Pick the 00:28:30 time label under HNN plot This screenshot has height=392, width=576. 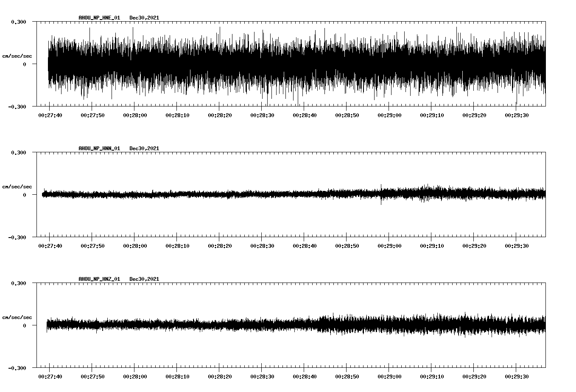[x=262, y=246]
